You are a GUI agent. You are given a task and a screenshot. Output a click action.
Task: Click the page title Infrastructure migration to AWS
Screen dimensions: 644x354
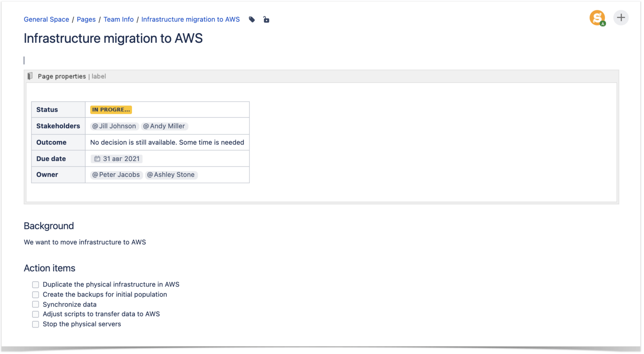coord(113,38)
